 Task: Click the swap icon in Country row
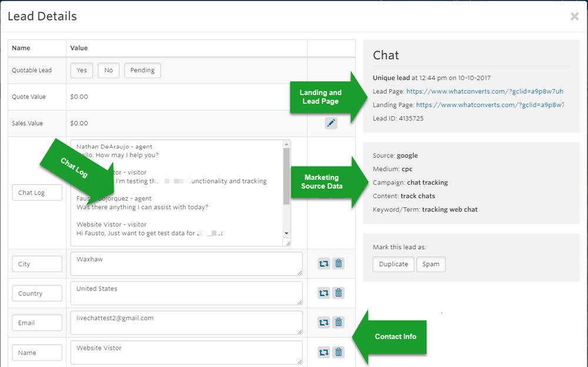(x=323, y=293)
